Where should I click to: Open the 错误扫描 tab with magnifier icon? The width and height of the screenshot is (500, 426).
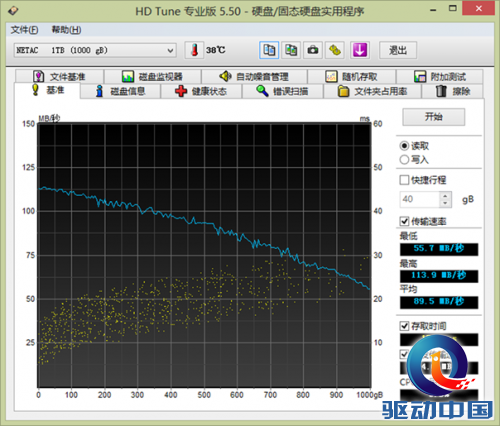click(282, 91)
